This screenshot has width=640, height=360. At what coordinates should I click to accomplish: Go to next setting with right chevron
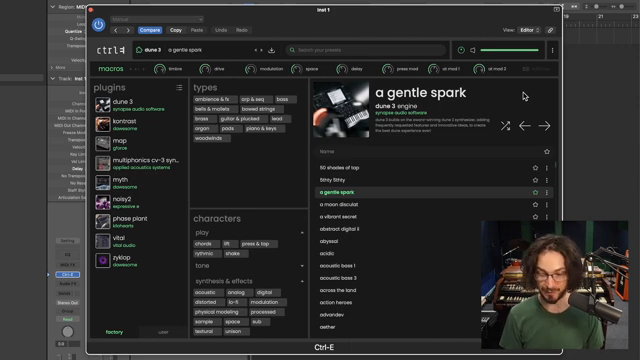tap(128, 30)
